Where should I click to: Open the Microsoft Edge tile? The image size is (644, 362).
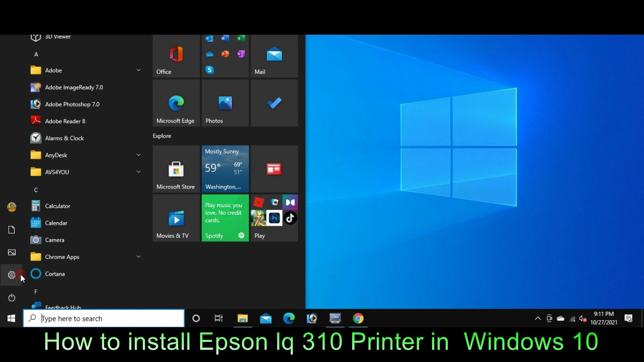click(176, 103)
